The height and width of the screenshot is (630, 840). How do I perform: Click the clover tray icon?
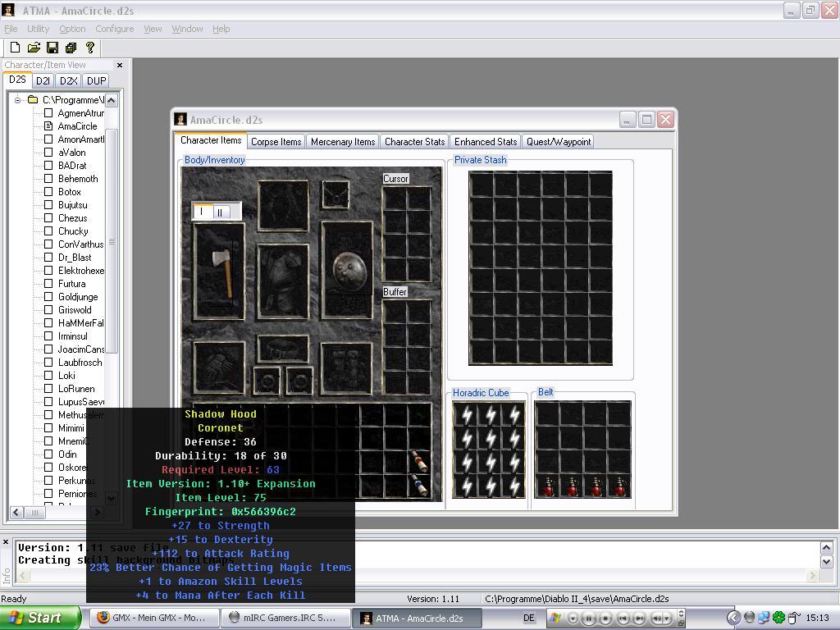(778, 618)
